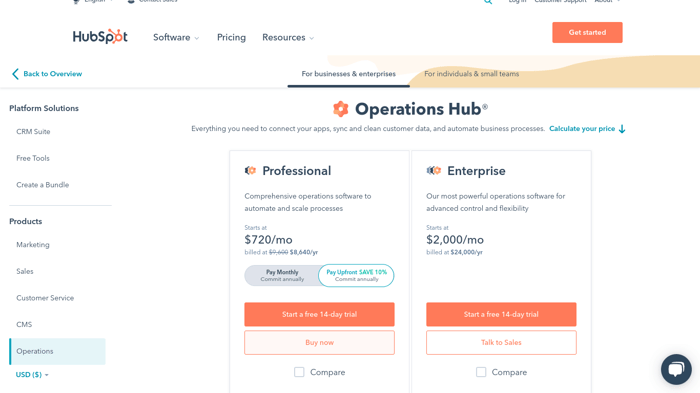Click the Enterprise plan heading

click(476, 171)
